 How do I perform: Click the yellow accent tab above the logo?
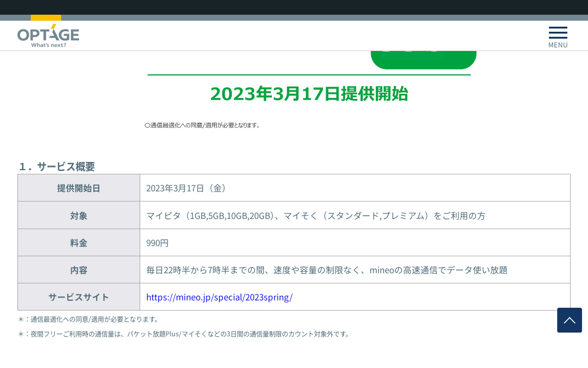46,18
